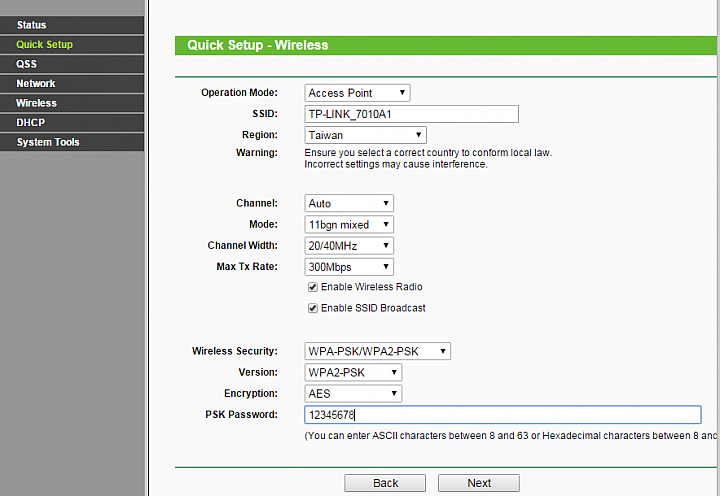The image size is (720, 496).
Task: Click the Max Tx Rate label
Action: pyautogui.click(x=247, y=266)
